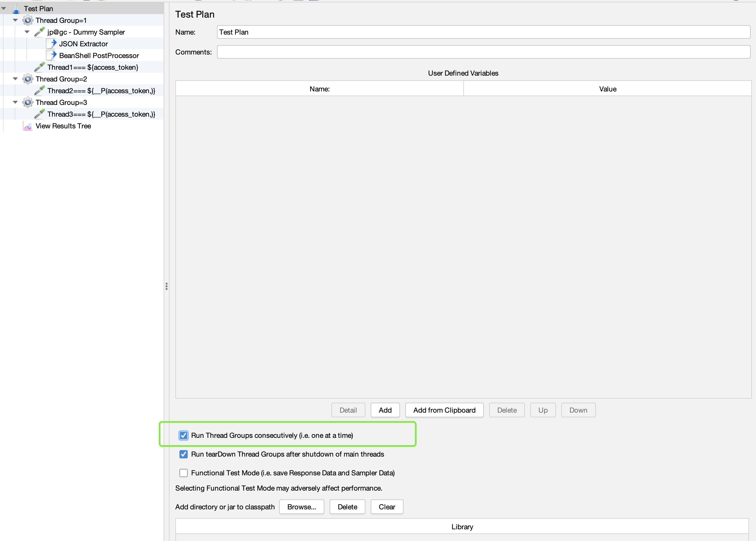Click the Test Plan flask icon
This screenshot has height=541, width=756.
coord(16,9)
